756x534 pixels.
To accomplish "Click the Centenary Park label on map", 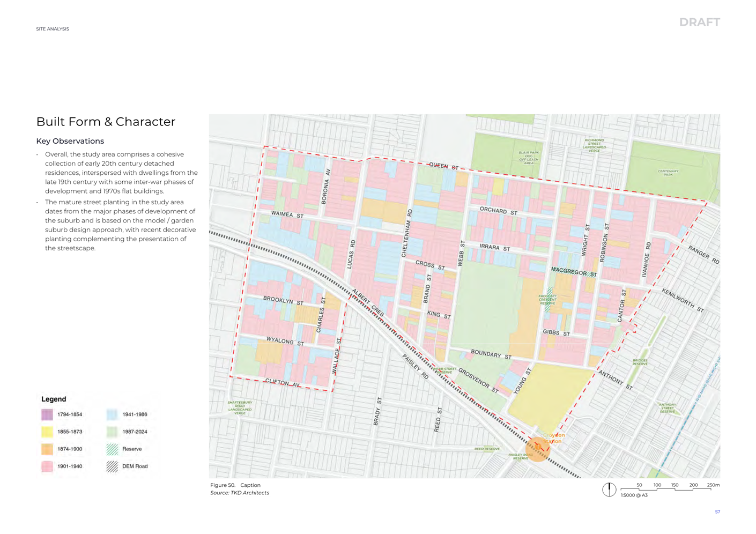I will [x=668, y=173].
